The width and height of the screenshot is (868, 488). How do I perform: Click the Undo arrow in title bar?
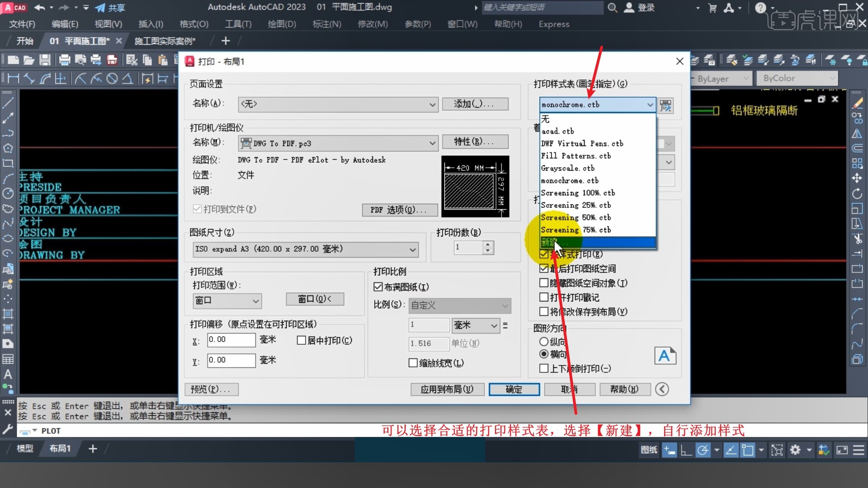[40, 8]
